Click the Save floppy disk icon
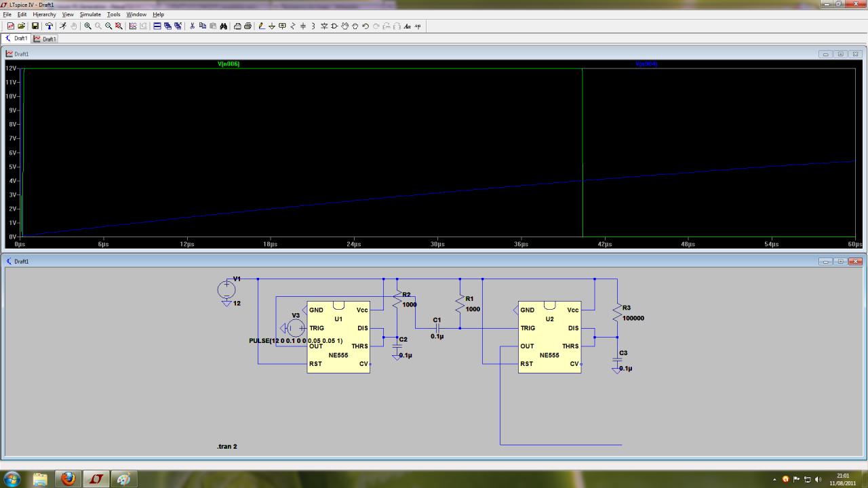 [x=35, y=26]
